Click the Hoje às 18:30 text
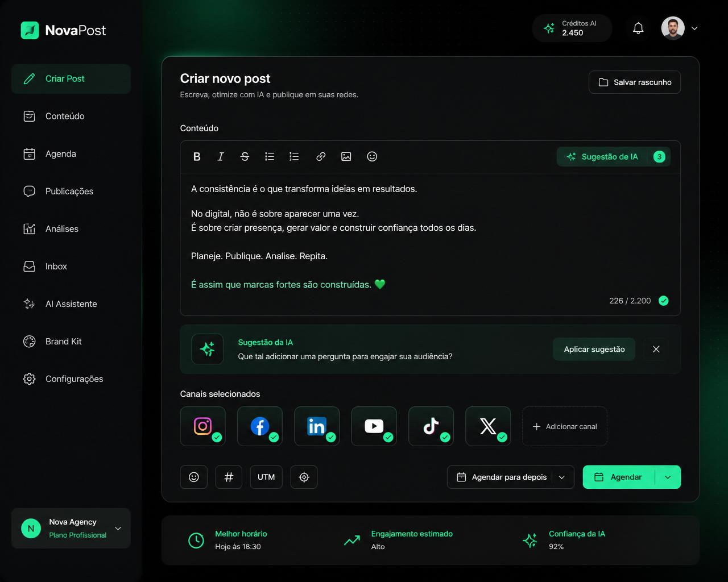Screen dimensions: 728x582 click(x=238, y=547)
